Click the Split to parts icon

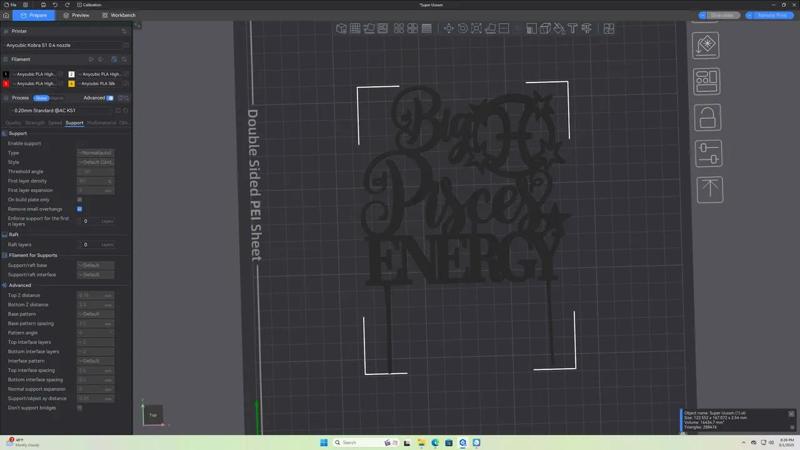[x=412, y=29]
